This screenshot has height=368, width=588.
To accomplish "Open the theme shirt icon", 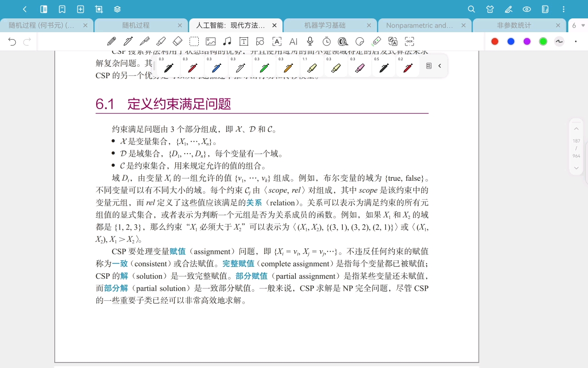I will tap(490, 9).
